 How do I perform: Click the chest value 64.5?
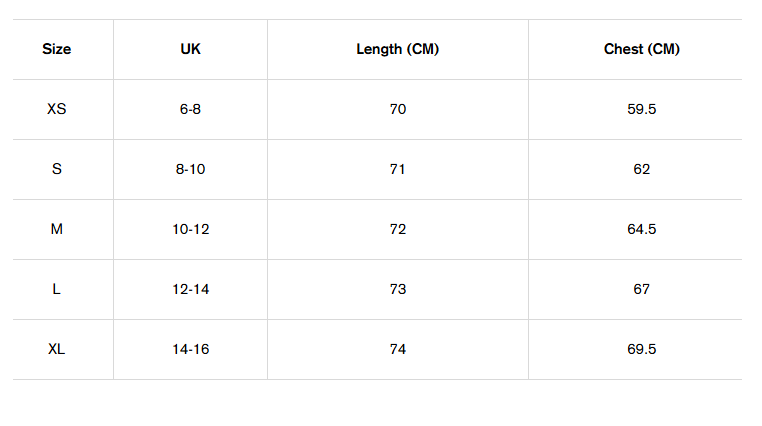[641, 229]
